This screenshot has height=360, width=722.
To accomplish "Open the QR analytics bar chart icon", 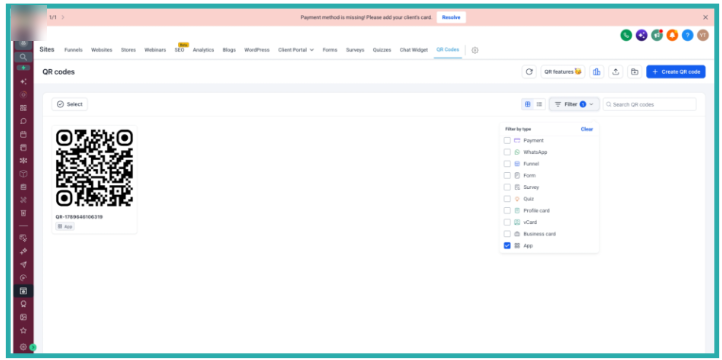I will pos(597,72).
